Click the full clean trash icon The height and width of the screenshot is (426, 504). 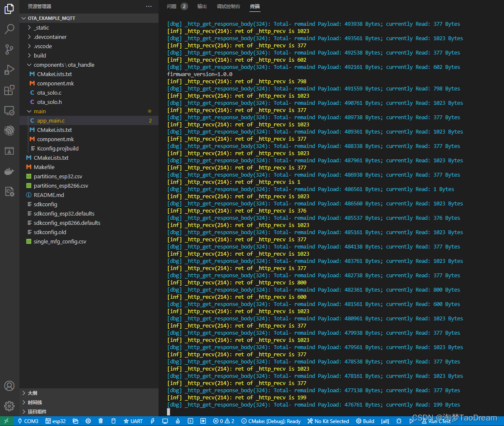[101, 421]
